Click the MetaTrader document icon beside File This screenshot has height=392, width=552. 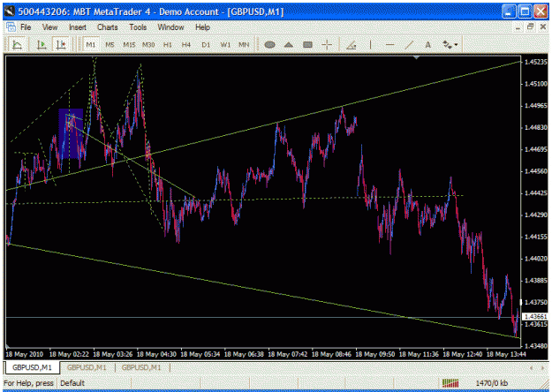coord(11,26)
